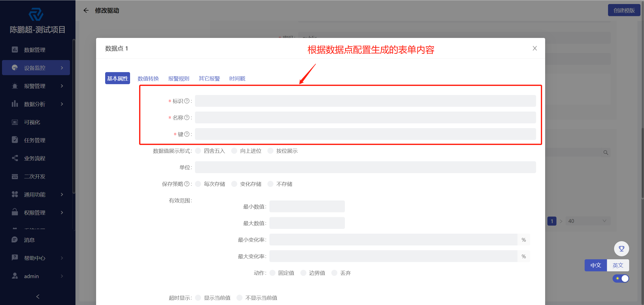Go to pagination page 1
Viewport: 644px width, 305px height.
[552, 221]
